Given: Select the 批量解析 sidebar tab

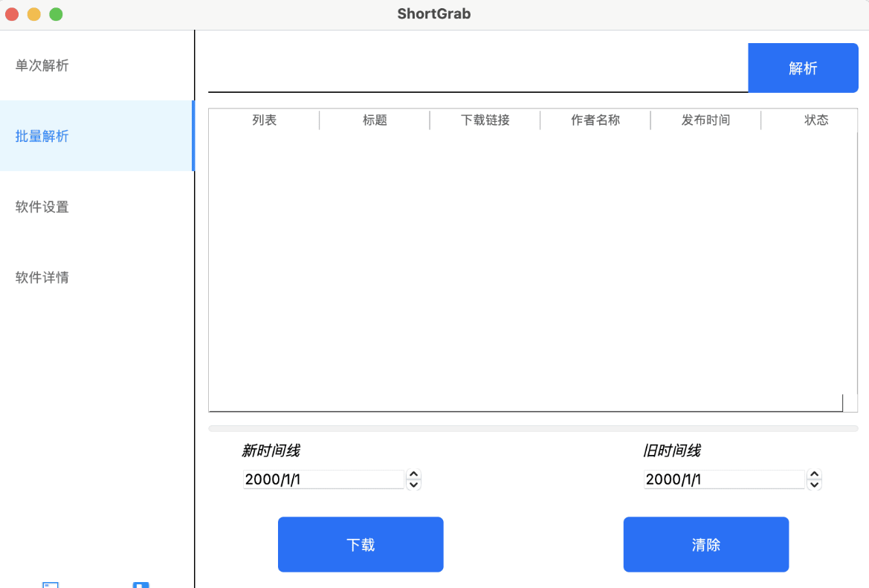Looking at the screenshot, I should pos(42,136).
